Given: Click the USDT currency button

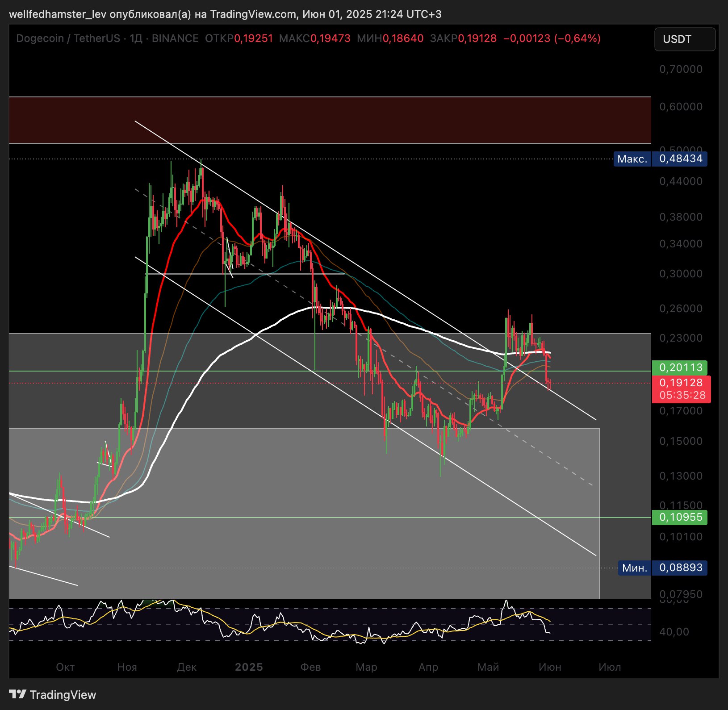Looking at the screenshot, I should [685, 39].
